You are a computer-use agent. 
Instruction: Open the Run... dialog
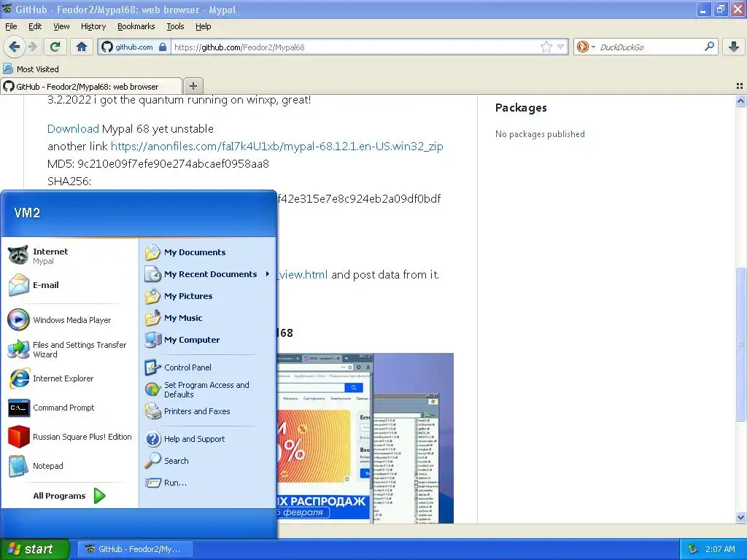click(208, 483)
